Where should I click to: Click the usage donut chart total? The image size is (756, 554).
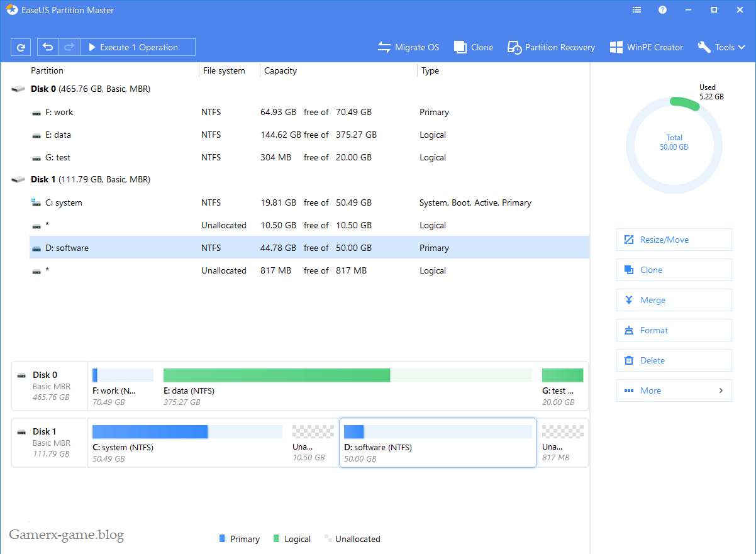(674, 142)
